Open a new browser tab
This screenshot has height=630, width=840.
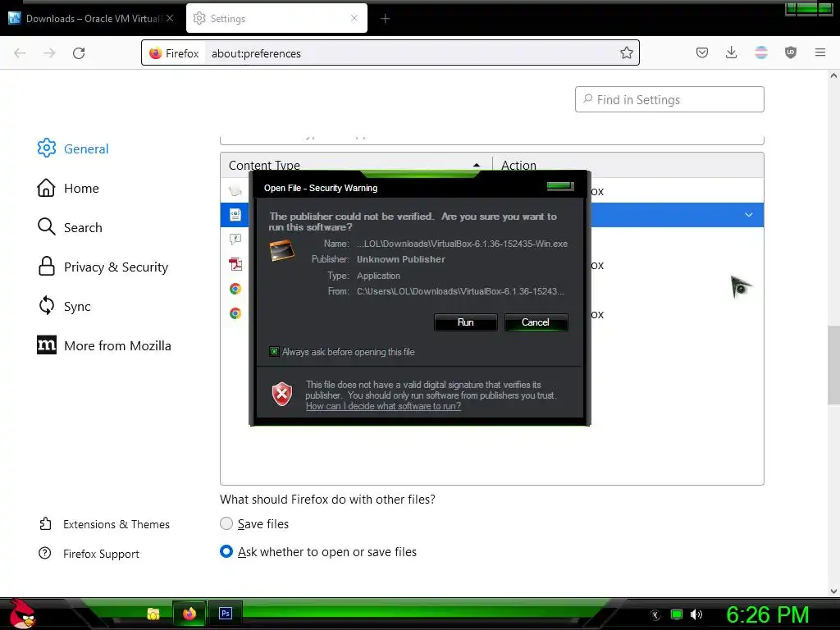(386, 19)
